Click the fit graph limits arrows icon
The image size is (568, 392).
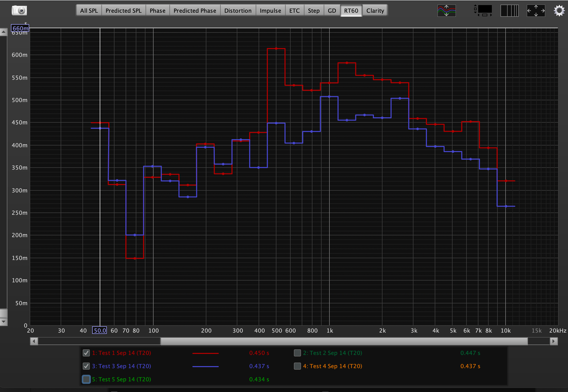[536, 11]
